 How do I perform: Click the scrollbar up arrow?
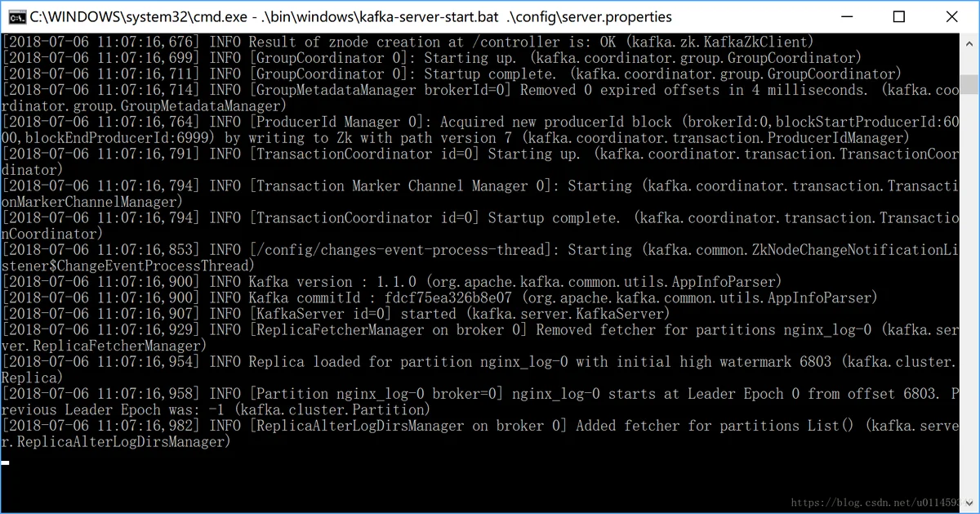click(969, 42)
